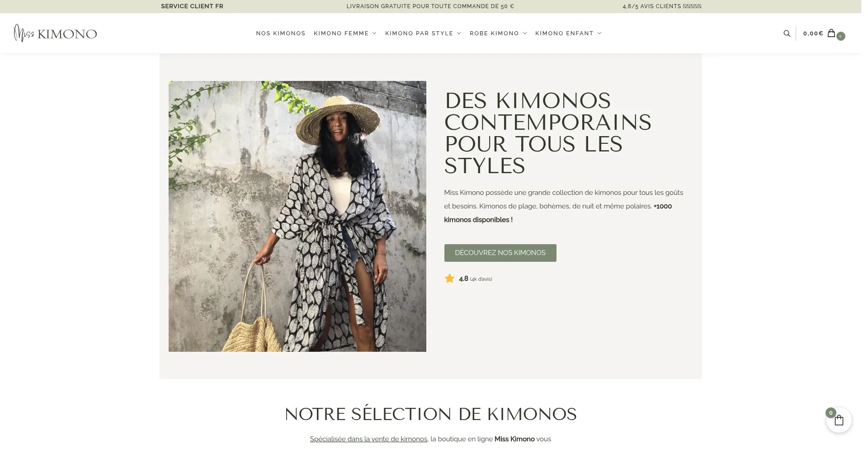Expand the Robe Kimono chevron

point(525,33)
